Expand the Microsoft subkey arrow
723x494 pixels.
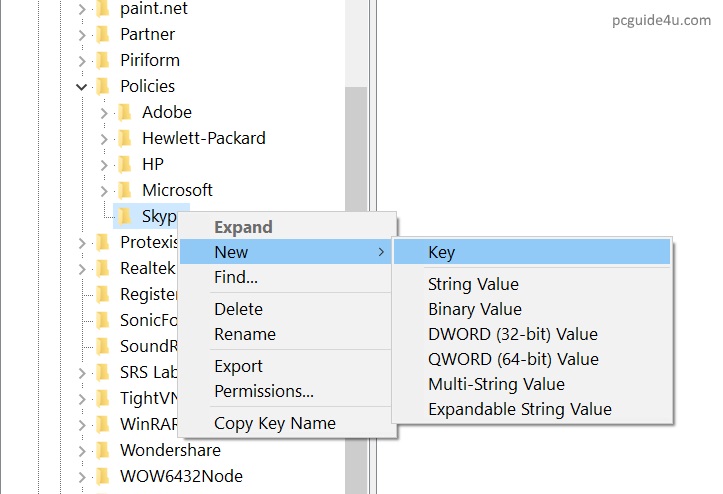[x=104, y=190]
